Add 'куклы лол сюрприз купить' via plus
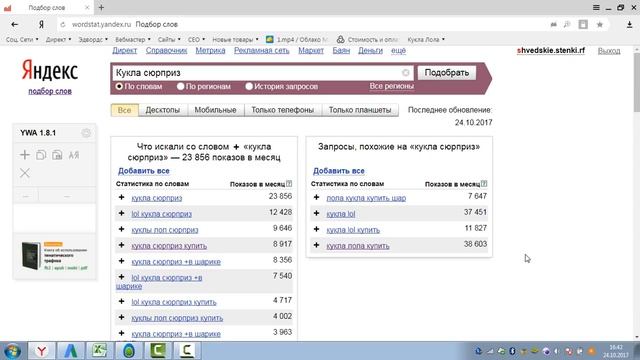 pos(121,317)
